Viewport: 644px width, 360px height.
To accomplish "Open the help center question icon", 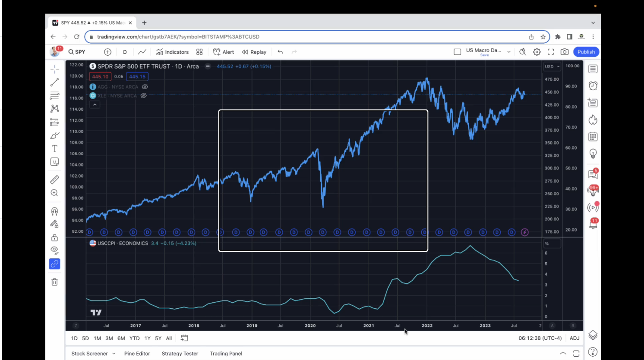I will point(593,352).
